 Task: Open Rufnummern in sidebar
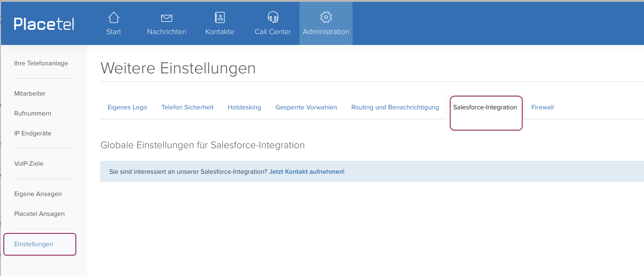[33, 114]
